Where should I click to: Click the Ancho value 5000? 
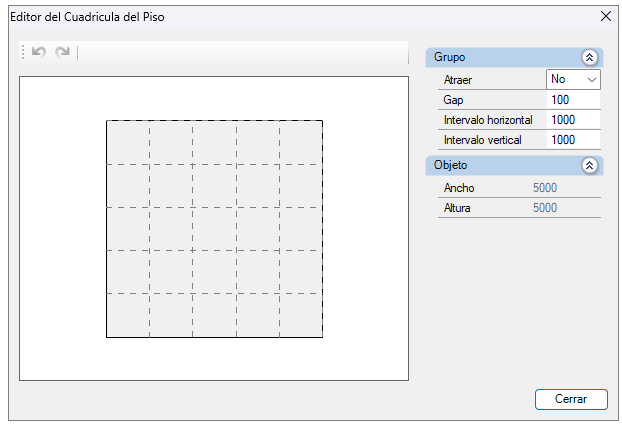tap(545, 188)
